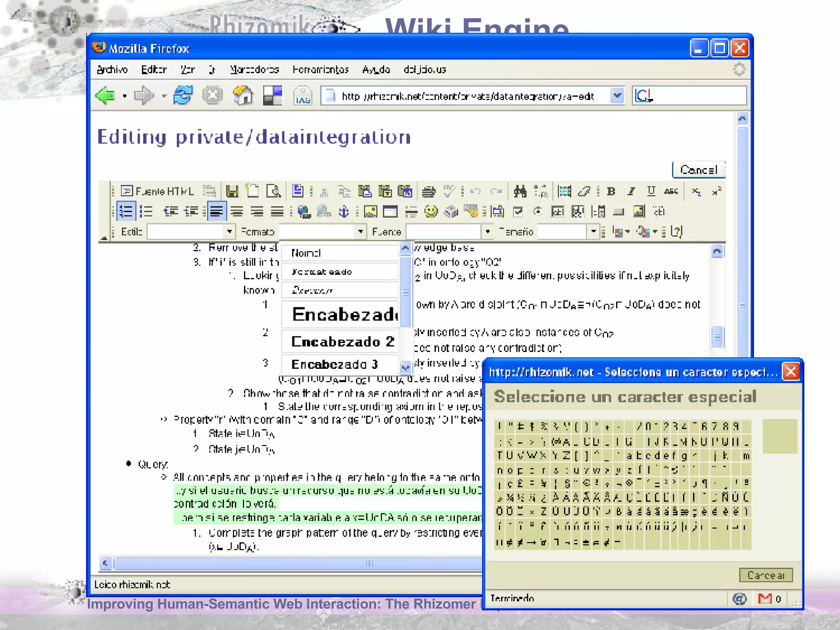Click the page scrollbar up arrow

pyautogui.click(x=742, y=119)
